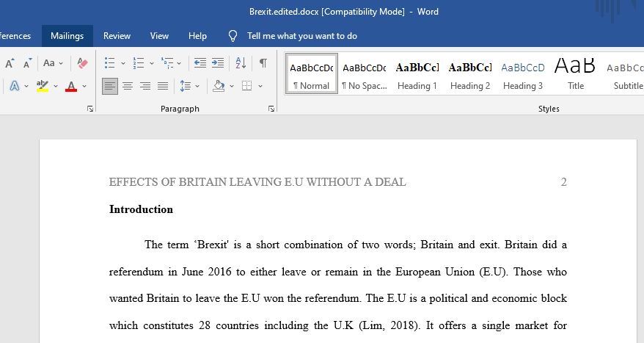This screenshot has width=644, height=343.
Task: Click the Change Case Aa button
Action: coord(49,63)
